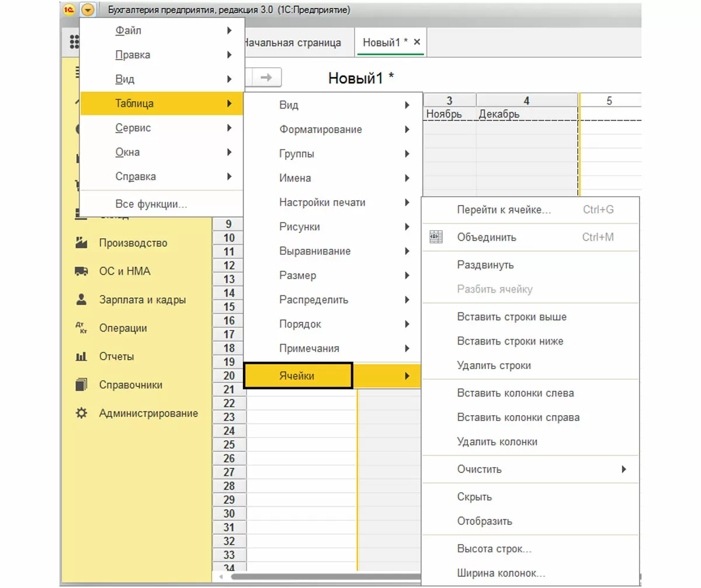
Task: Expand the Порядок submenu
Action: 333,324
